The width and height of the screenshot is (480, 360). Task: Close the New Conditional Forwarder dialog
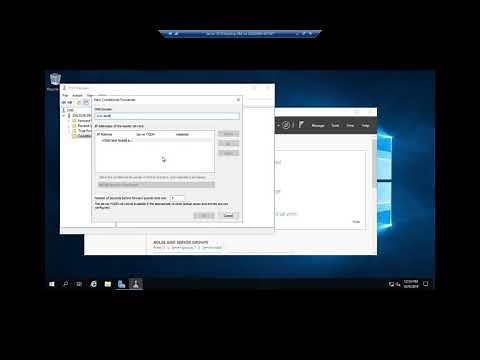[238, 100]
